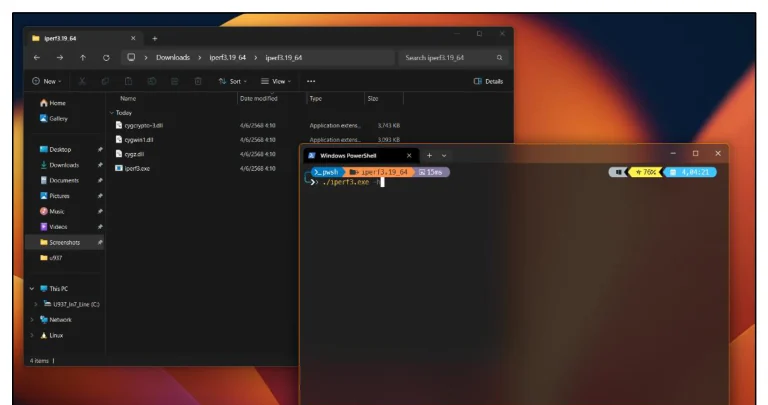Image resolution: width=768 pixels, height=405 pixels.
Task: Close the Windows PowerShell tab
Action: (x=409, y=156)
